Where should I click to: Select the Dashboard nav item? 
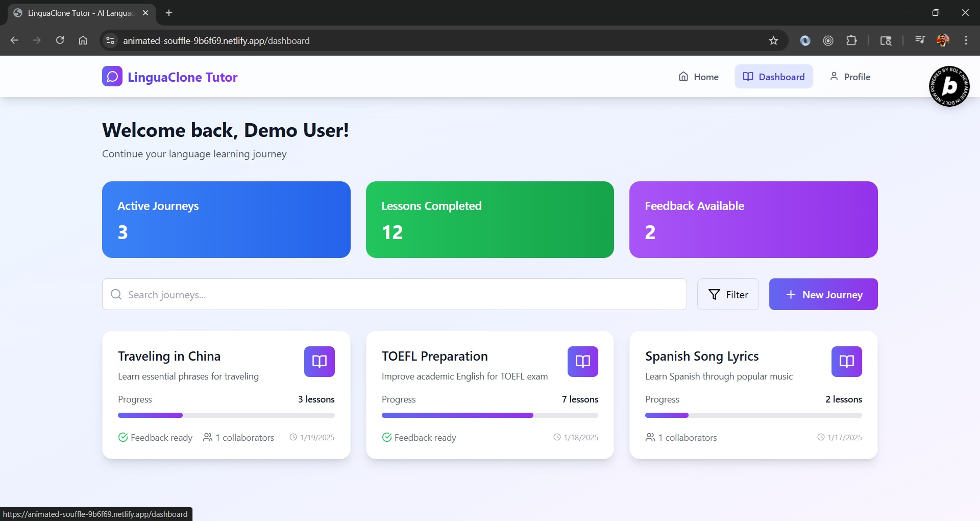pyautogui.click(x=774, y=77)
